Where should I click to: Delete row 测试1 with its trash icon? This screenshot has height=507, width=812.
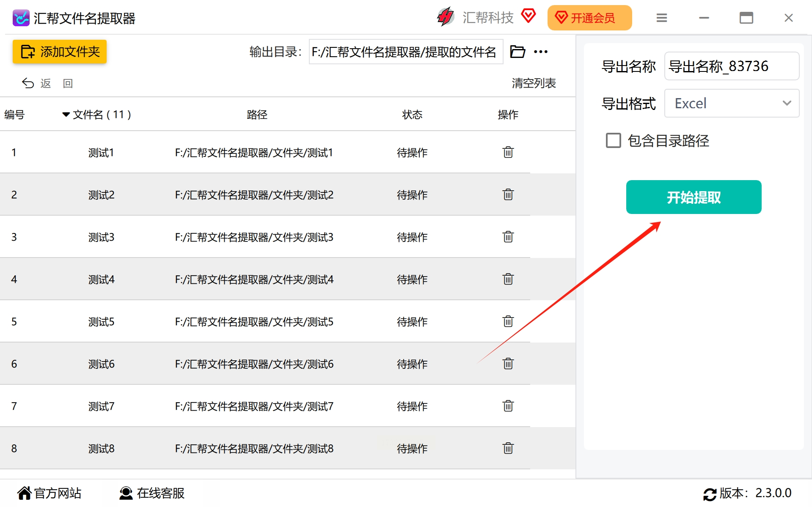pos(508,152)
